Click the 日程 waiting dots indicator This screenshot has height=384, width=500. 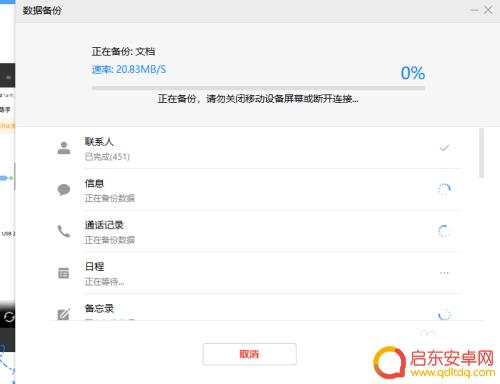point(444,273)
